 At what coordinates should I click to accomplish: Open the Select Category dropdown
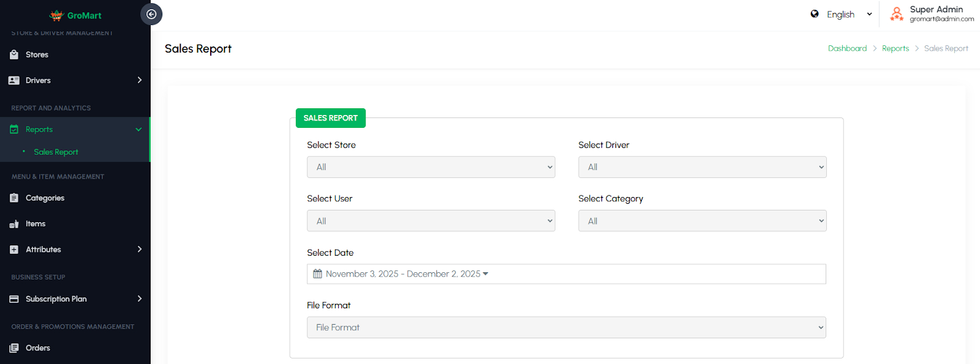702,221
